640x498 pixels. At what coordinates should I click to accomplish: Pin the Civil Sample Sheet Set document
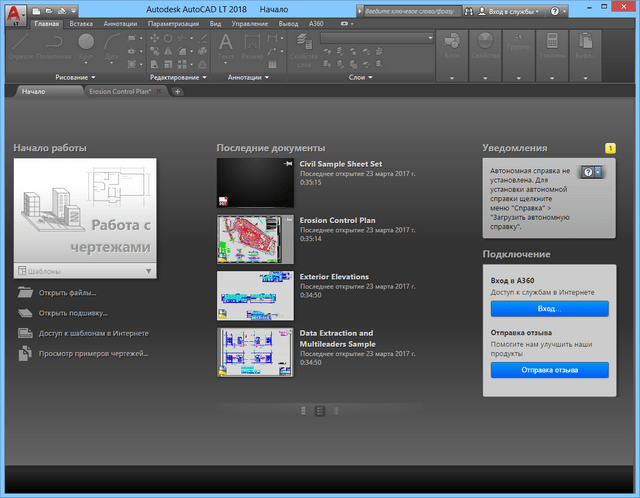(288, 163)
